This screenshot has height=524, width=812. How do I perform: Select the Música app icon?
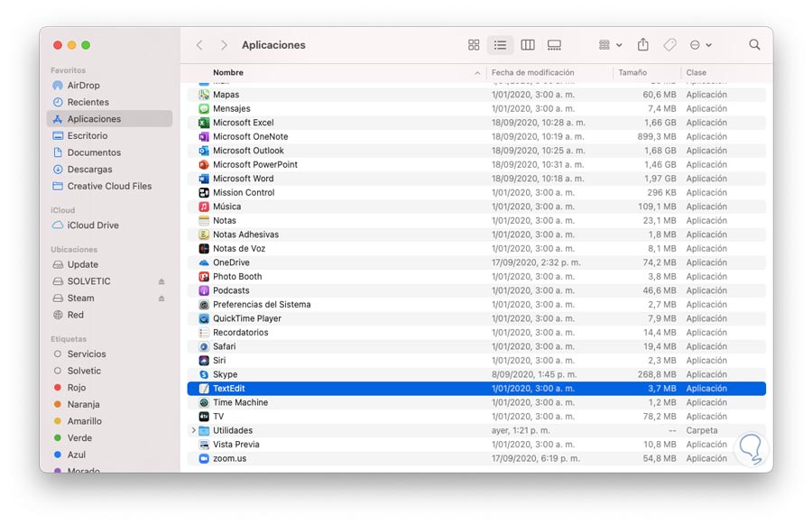click(x=204, y=207)
